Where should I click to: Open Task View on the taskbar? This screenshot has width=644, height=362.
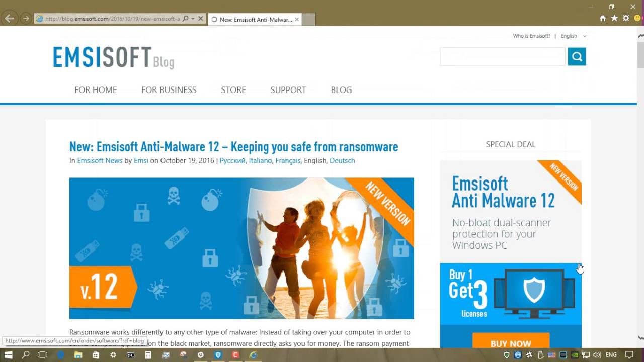click(x=43, y=355)
